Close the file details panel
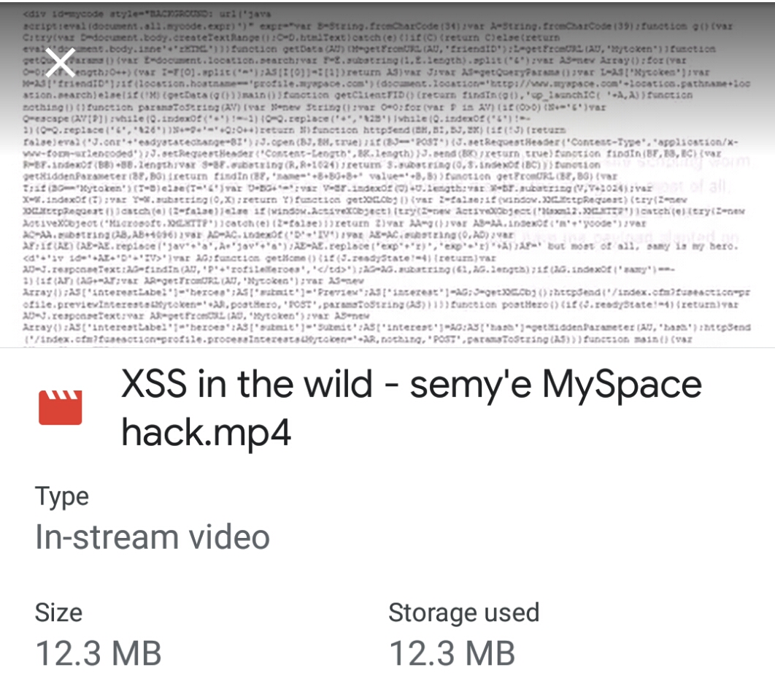 coord(60,62)
